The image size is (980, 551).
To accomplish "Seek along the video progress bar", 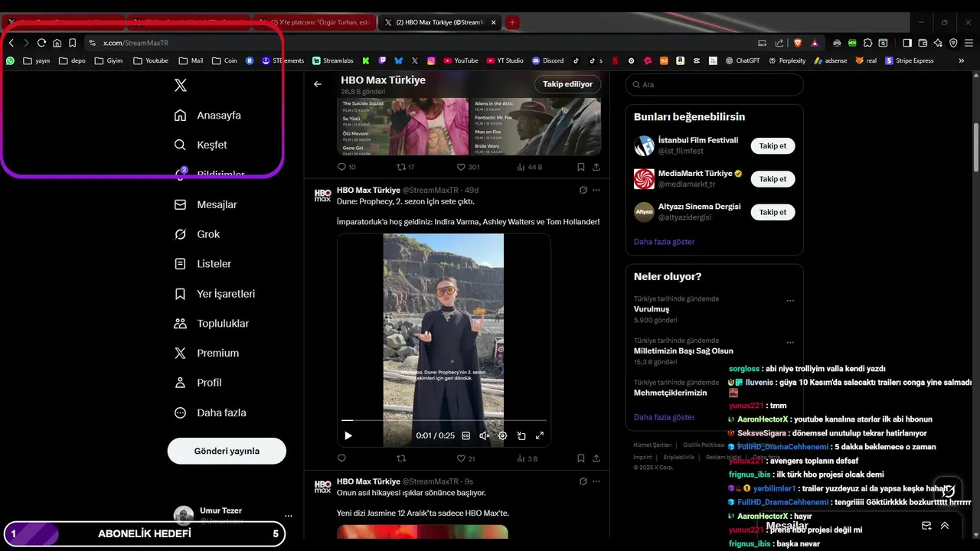I will coord(444,420).
